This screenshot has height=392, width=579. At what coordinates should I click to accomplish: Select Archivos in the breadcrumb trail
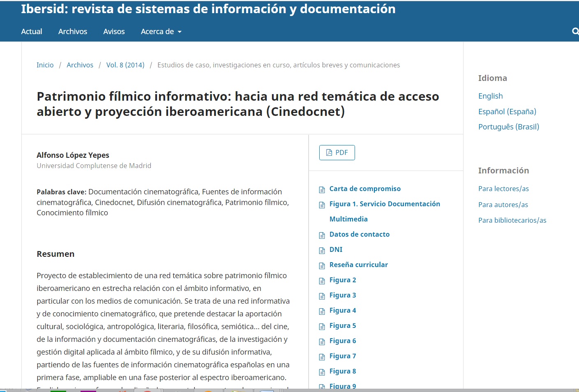click(80, 65)
